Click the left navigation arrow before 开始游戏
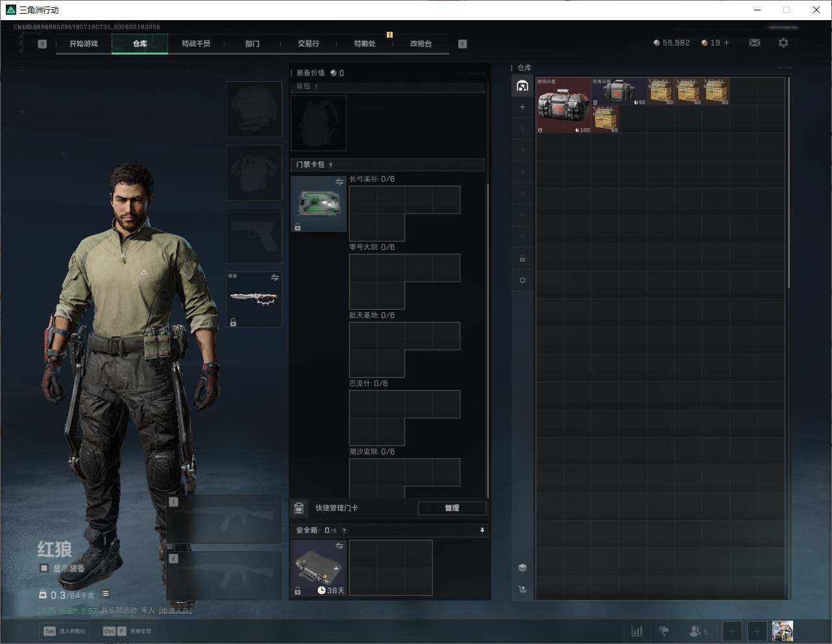Viewport: 832px width, 644px height. pos(42,44)
